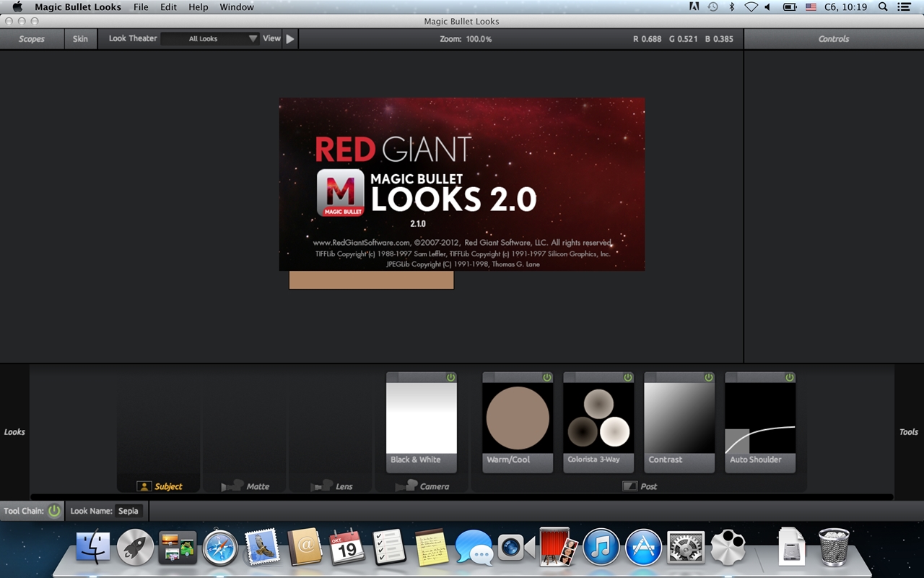Click the Zoom 100.0% value

coord(479,39)
